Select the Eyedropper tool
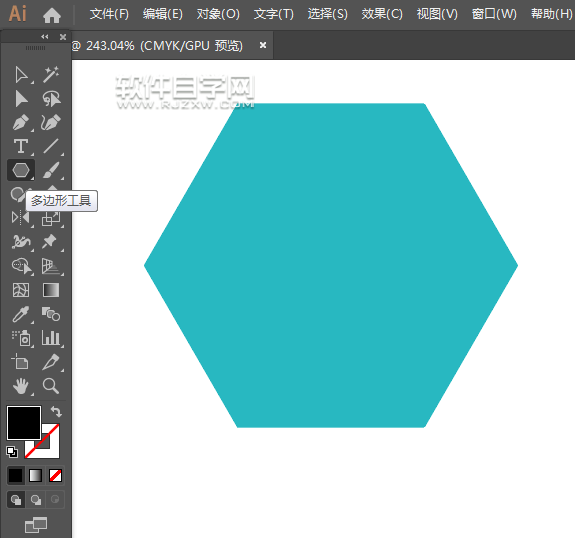Screen dimensions: 575x538 coord(21,314)
